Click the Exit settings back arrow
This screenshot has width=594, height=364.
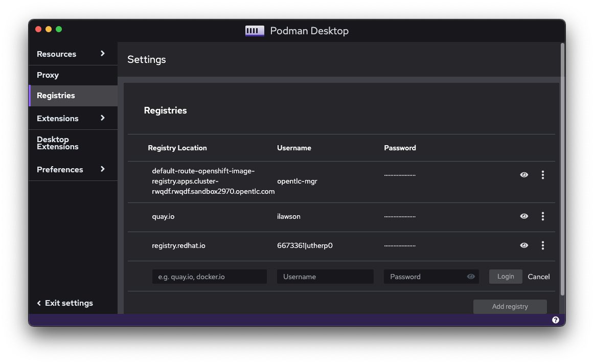[x=39, y=303]
